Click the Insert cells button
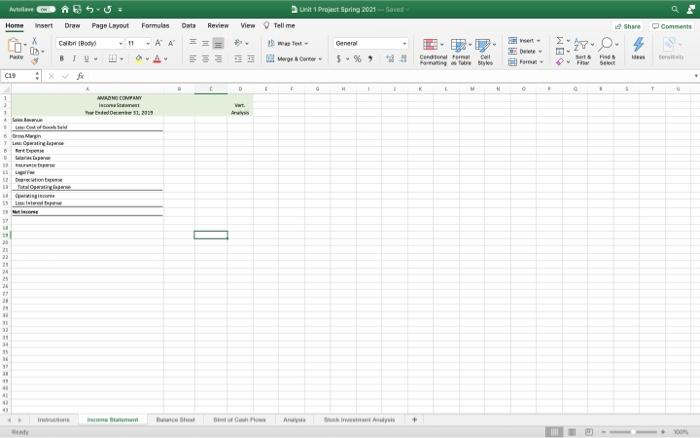 click(x=524, y=41)
